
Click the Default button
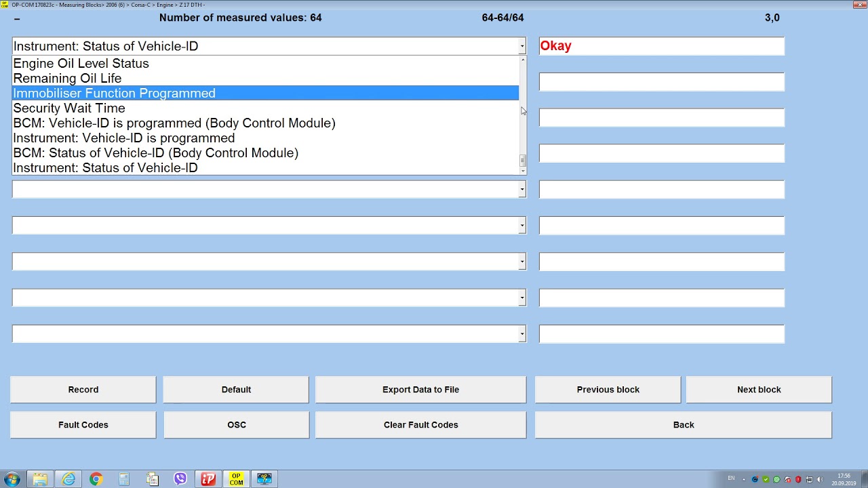tap(236, 390)
